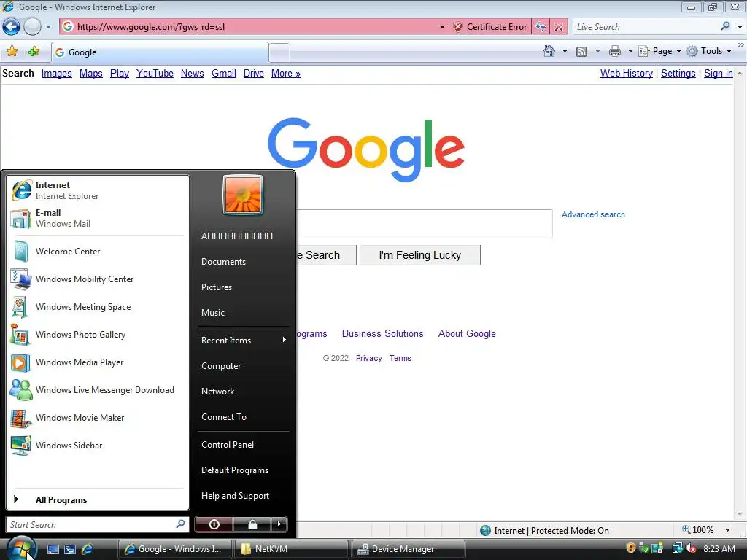Open Windows Live Messenger Download
Screen dimensions: 747x560
click(98, 390)
